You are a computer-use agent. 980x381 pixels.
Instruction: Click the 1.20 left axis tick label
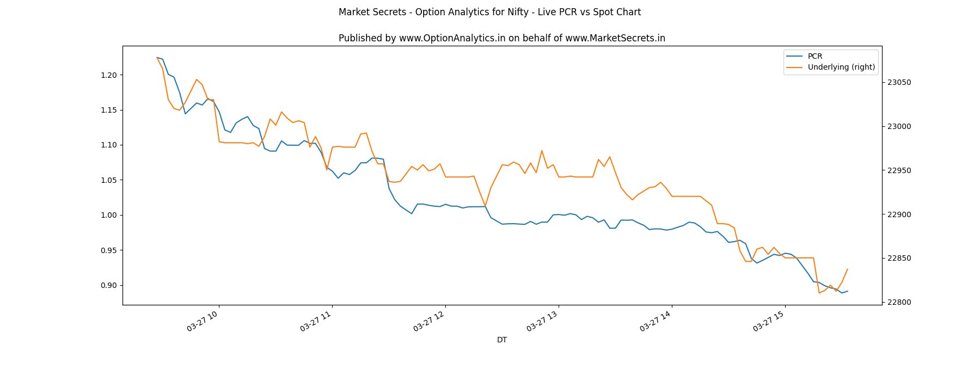coord(108,75)
